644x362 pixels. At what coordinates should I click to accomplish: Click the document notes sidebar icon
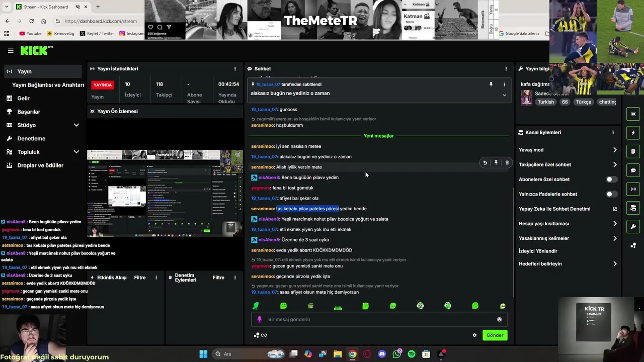coord(633,151)
